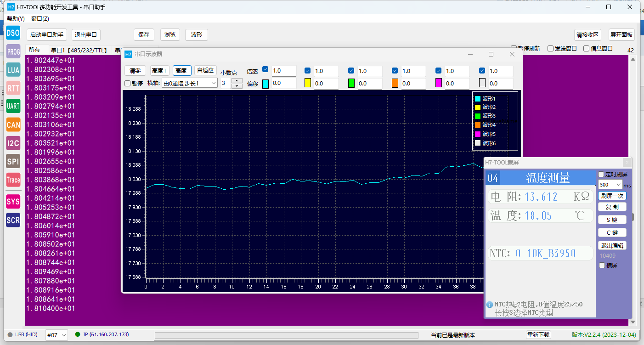Click the S 键 button
This screenshot has height=345, width=644.
[x=612, y=220]
